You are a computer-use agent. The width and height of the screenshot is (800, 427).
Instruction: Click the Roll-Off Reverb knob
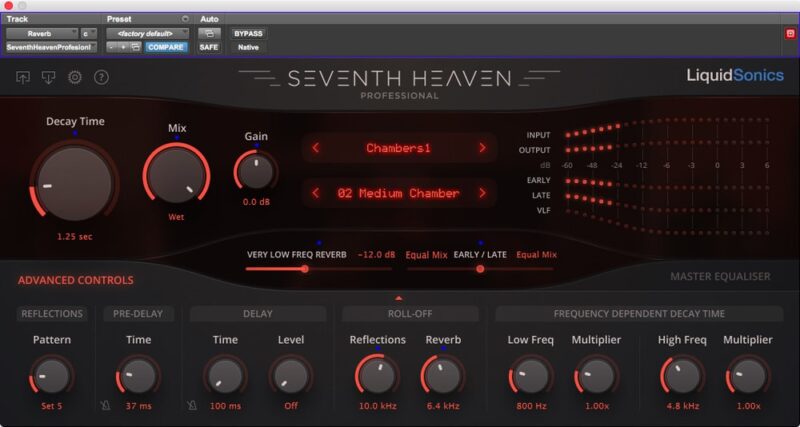[443, 376]
